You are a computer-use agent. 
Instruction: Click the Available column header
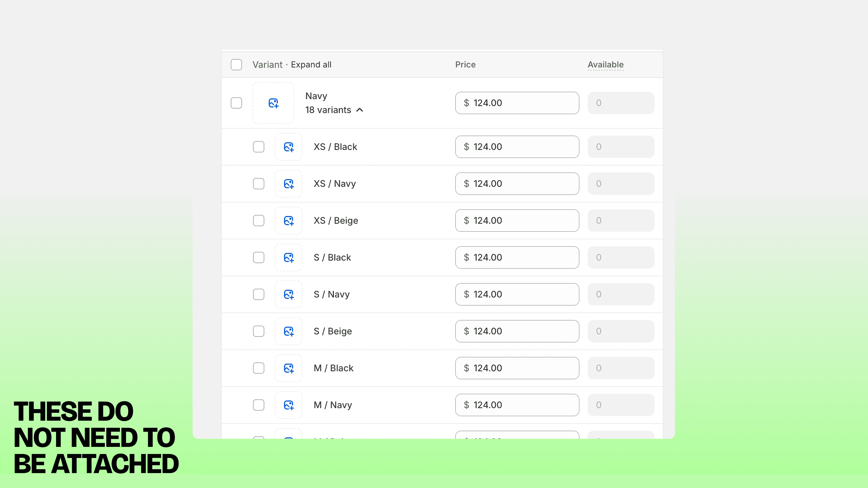(605, 65)
